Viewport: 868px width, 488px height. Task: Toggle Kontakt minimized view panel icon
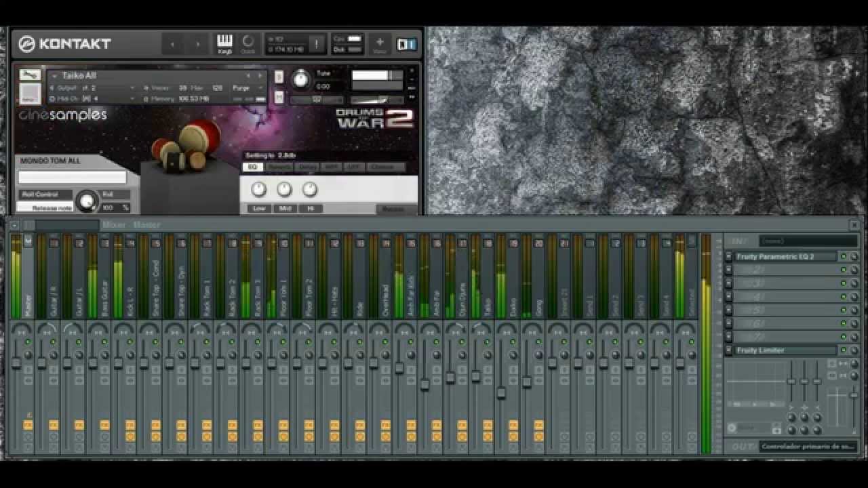[x=407, y=44]
